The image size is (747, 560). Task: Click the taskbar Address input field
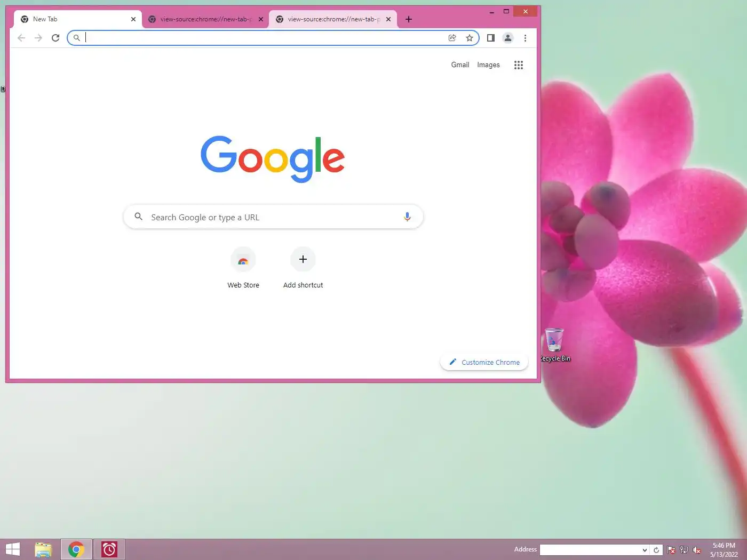tap(590, 550)
